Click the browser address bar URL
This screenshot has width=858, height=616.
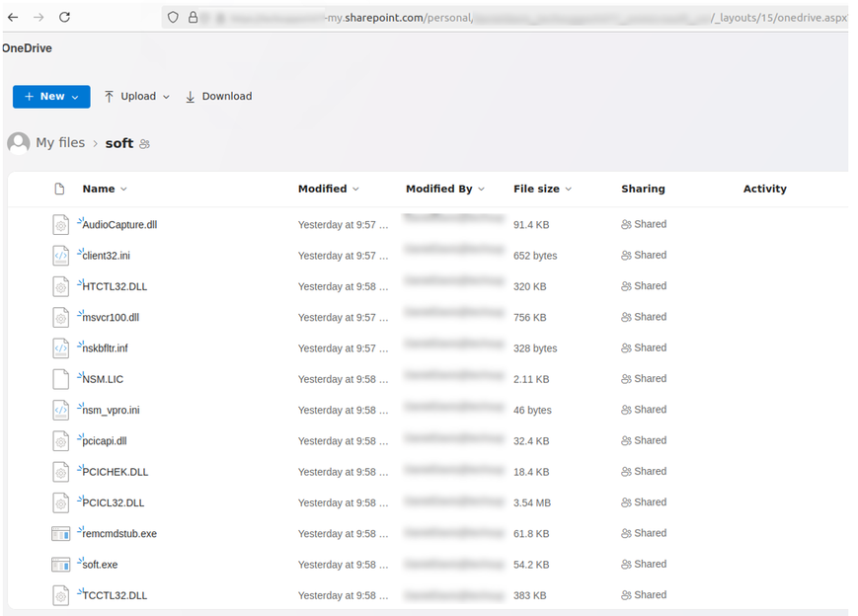pos(507,18)
